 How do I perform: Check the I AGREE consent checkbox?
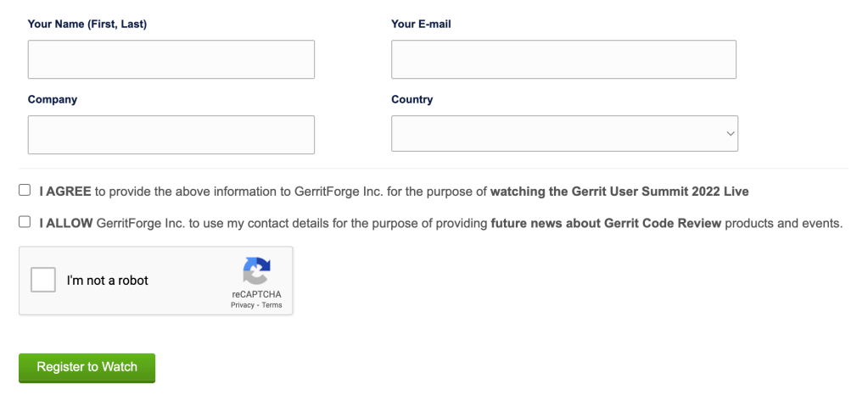click(x=25, y=191)
